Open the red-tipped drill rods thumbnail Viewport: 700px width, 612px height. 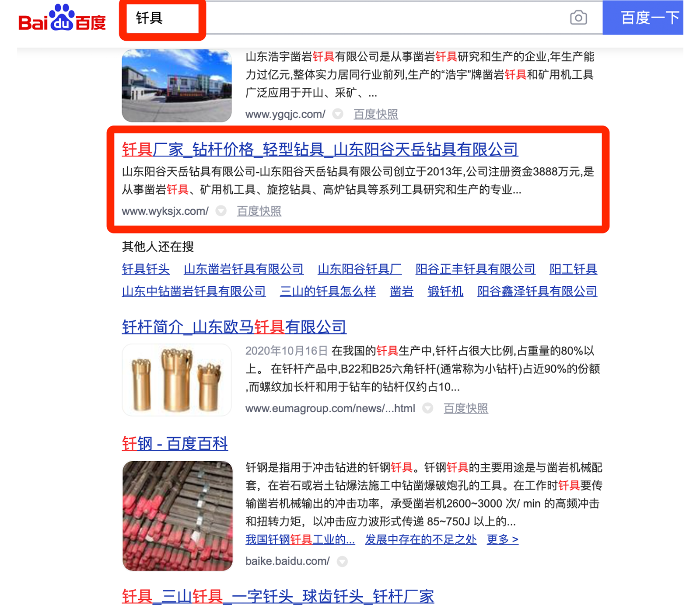coord(178,516)
